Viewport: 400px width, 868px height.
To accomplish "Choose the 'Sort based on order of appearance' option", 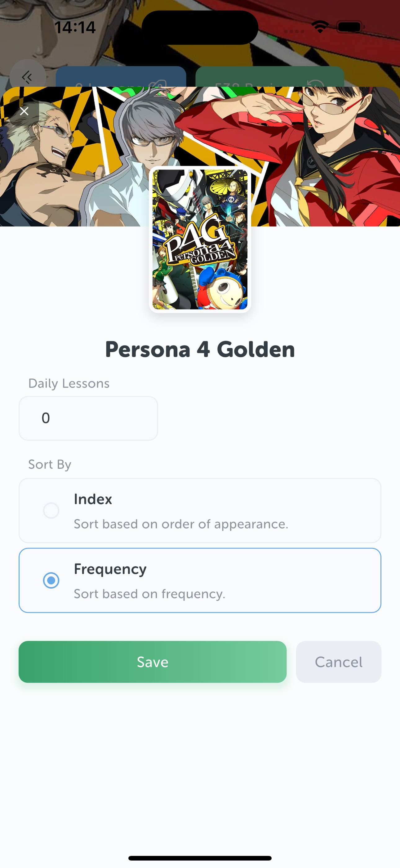I will [x=181, y=524].
